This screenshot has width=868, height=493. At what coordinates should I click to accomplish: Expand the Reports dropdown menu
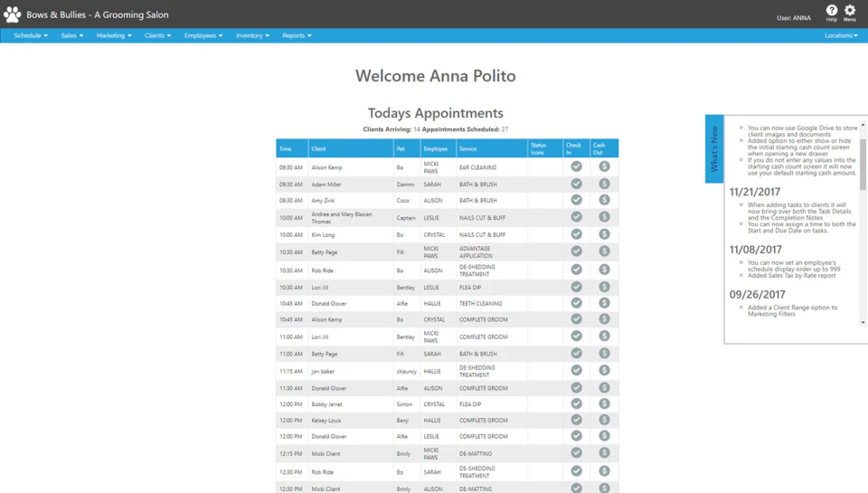pos(297,35)
